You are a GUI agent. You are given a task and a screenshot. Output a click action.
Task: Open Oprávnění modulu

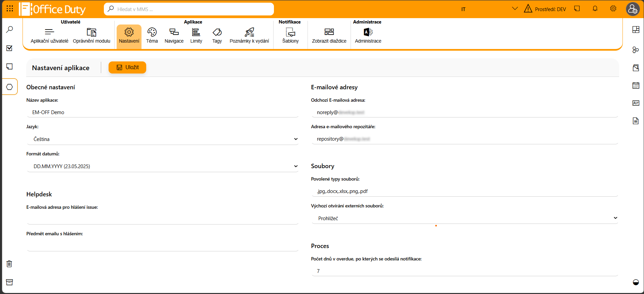coord(91,36)
